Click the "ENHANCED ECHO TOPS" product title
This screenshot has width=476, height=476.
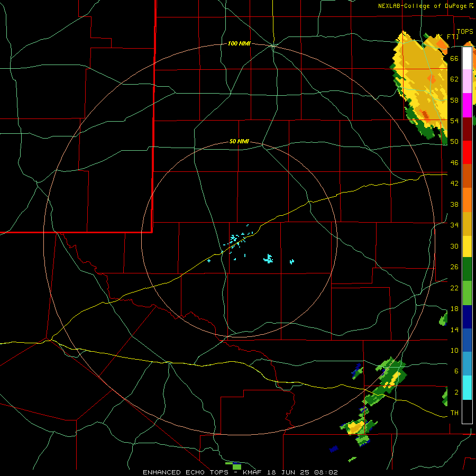[x=188, y=472]
